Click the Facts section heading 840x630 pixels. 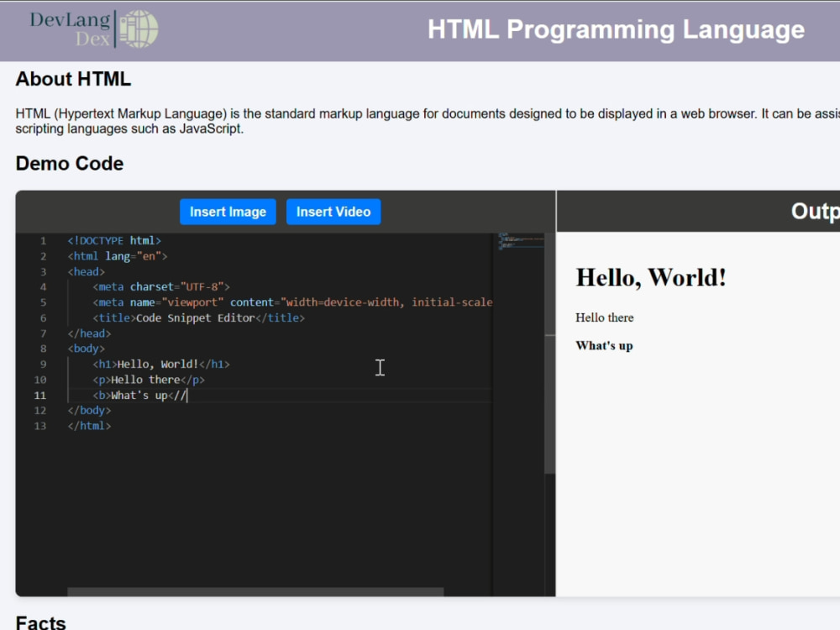(x=40, y=622)
